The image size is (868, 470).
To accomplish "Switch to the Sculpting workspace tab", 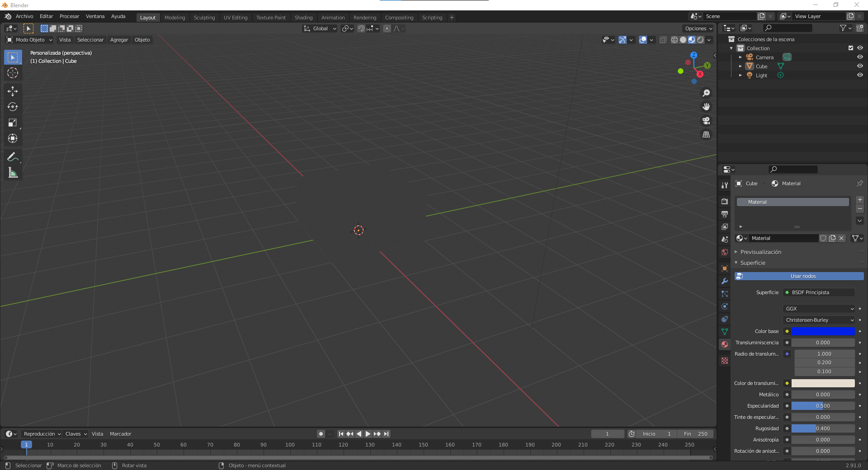I will (204, 18).
